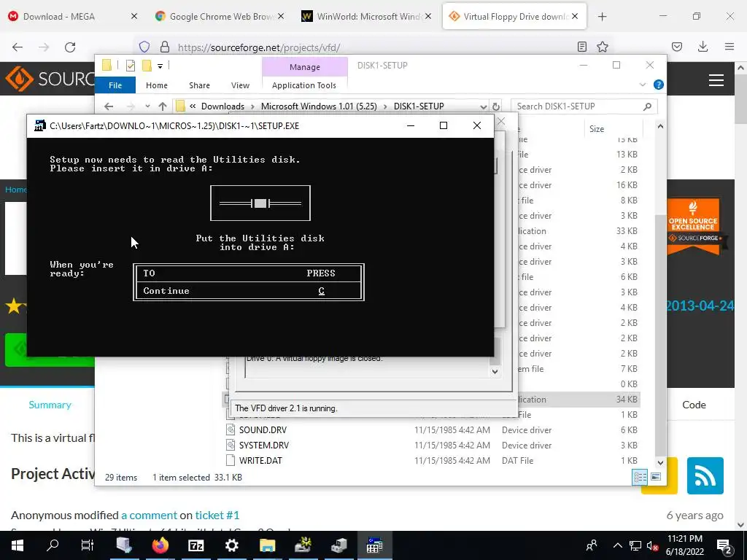Close the Virtual Floppy Drive browser tab
This screenshot has height=560, width=747.
coord(575,17)
